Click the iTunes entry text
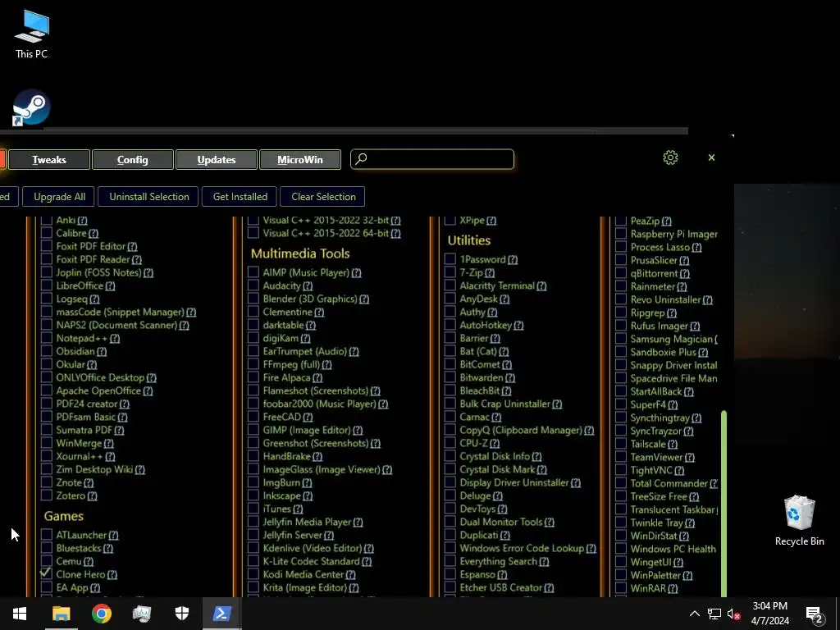840x630 pixels. coord(277,509)
